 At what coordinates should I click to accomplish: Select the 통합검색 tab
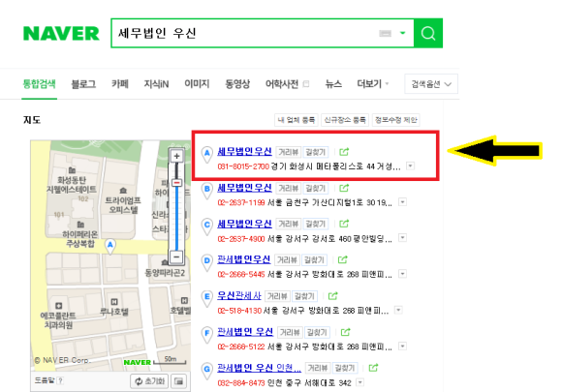click(x=39, y=84)
